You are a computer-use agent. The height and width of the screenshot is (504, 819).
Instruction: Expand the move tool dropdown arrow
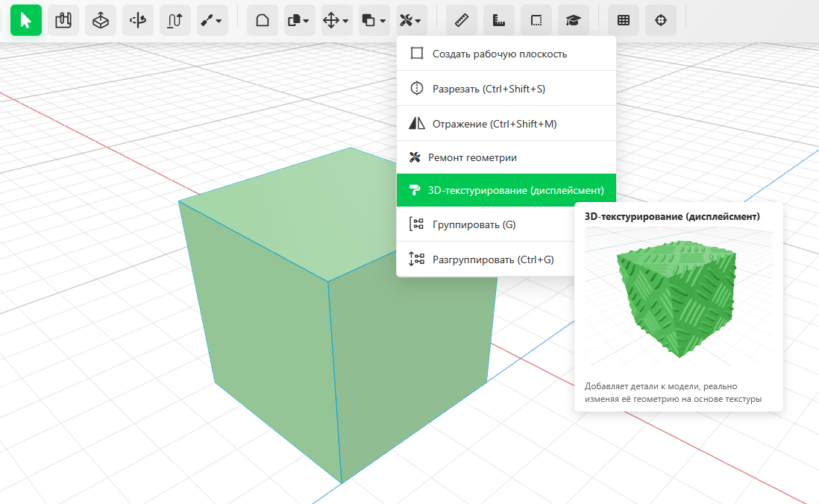345,22
